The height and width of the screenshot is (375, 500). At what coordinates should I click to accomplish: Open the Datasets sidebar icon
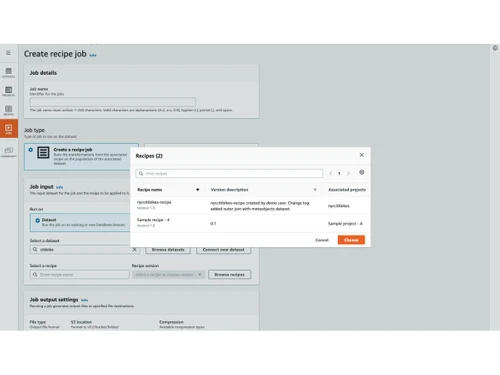point(9,72)
